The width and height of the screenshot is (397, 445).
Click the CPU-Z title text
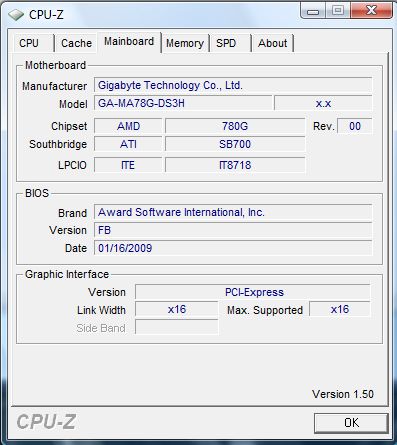tap(46, 15)
